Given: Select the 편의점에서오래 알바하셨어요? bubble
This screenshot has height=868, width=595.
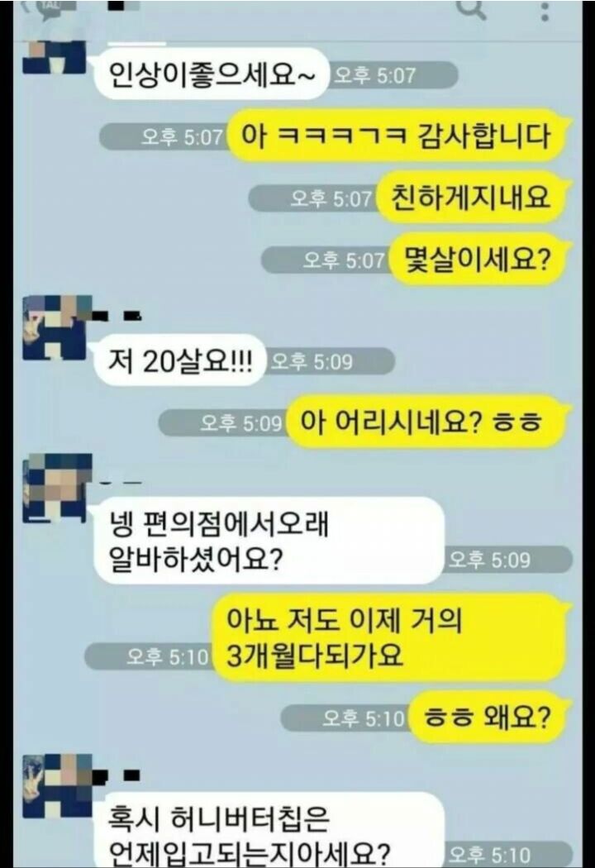Looking at the screenshot, I should tap(269, 541).
